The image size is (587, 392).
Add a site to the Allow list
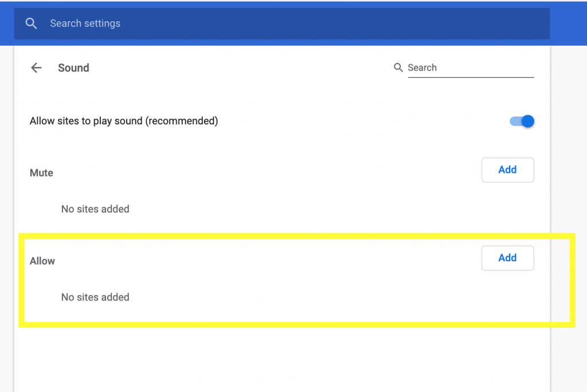pos(508,258)
